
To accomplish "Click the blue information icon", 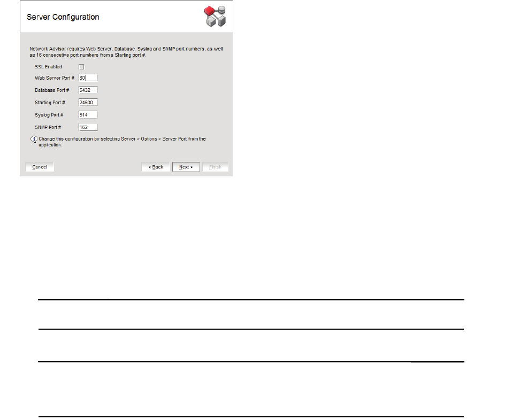I will [x=34, y=139].
